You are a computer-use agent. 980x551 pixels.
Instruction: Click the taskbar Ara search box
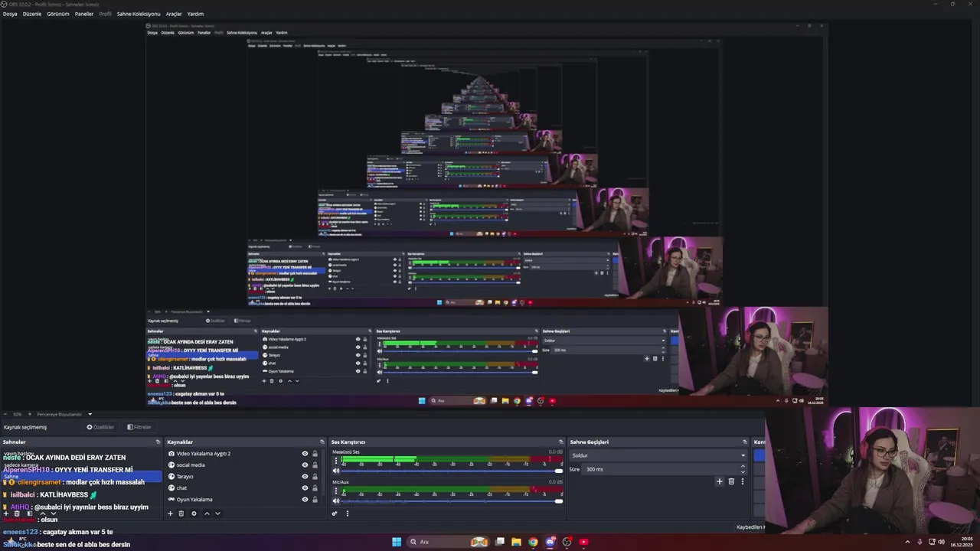coord(448,542)
